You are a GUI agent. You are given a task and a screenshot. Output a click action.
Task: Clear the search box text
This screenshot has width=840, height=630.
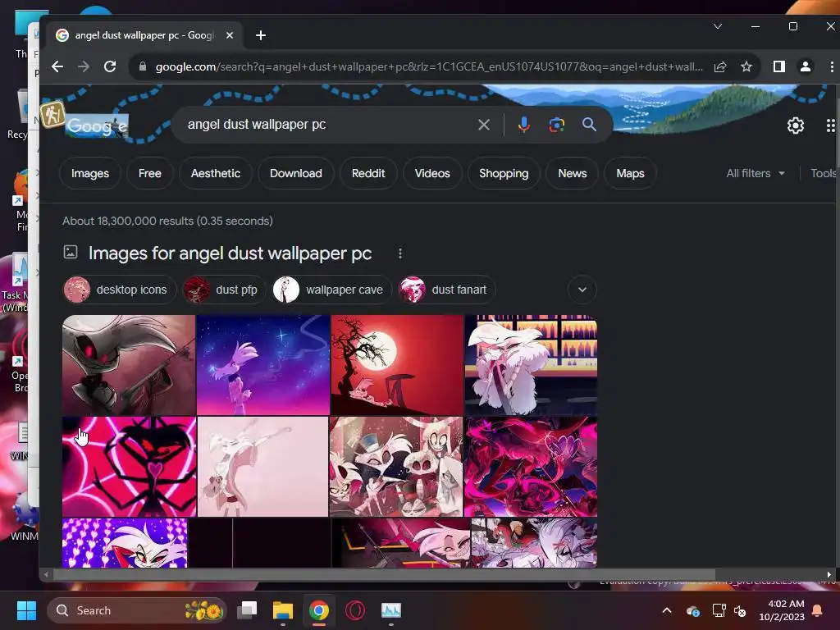pyautogui.click(x=484, y=125)
